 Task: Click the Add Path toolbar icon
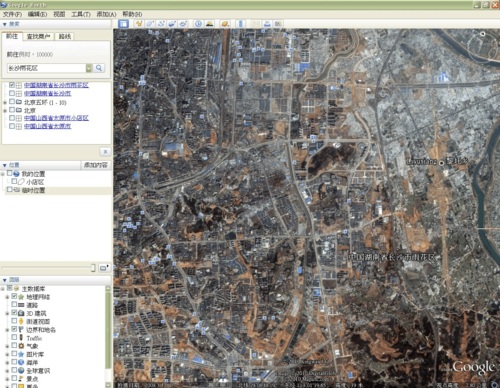(x=161, y=24)
